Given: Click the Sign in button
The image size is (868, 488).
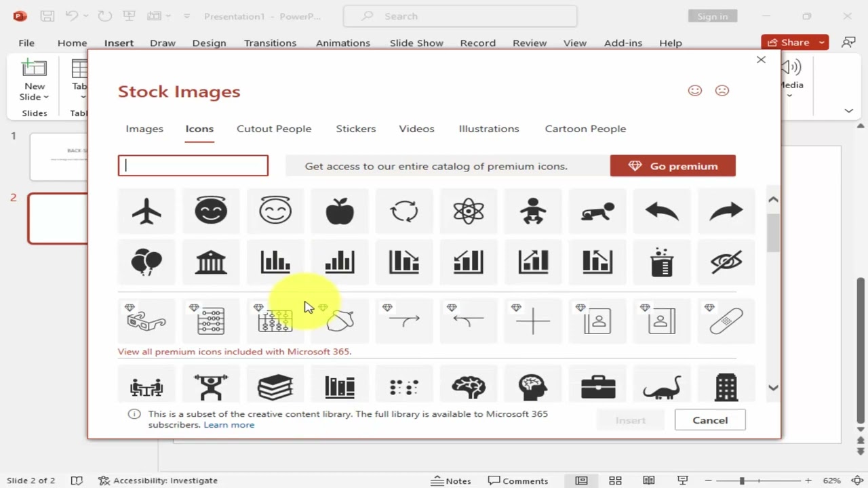Looking at the screenshot, I should tap(712, 16).
